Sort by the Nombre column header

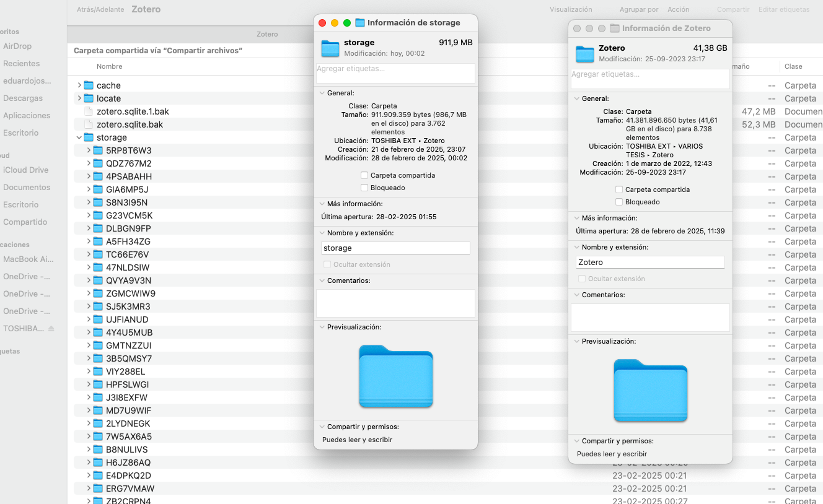110,66
